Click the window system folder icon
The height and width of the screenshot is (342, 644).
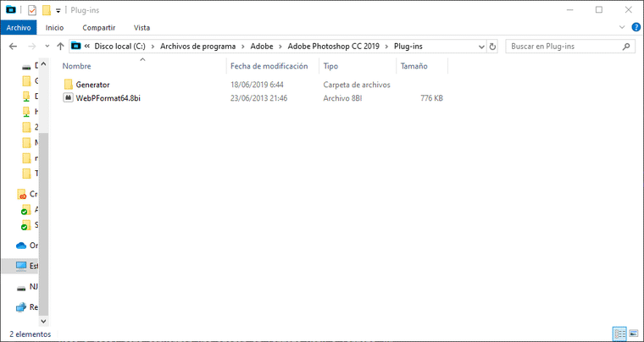click(x=11, y=10)
